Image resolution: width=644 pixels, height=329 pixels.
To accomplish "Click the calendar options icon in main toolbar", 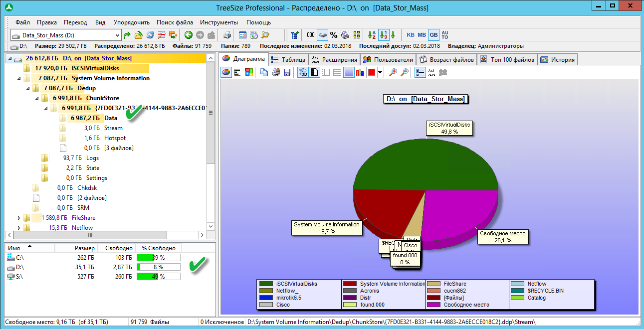I will [242, 35].
